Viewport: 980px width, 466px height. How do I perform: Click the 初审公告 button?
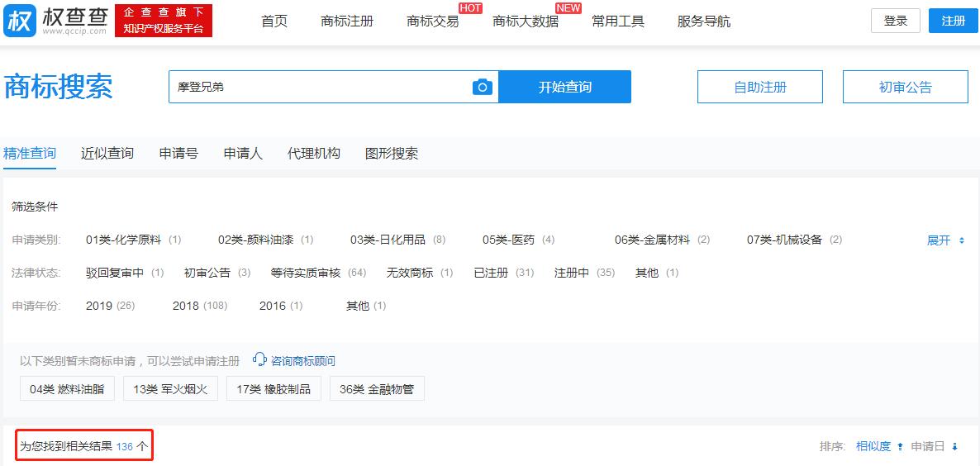[905, 87]
